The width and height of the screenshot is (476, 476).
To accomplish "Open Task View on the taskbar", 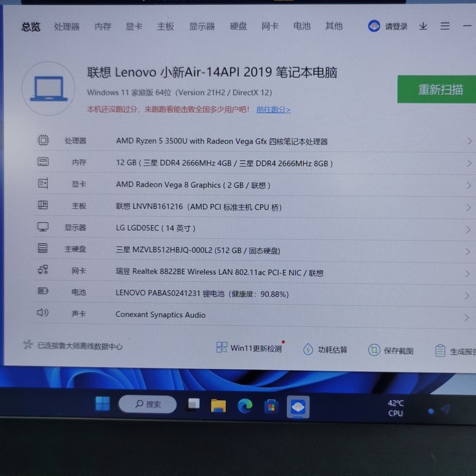I will pyautogui.click(x=194, y=405).
